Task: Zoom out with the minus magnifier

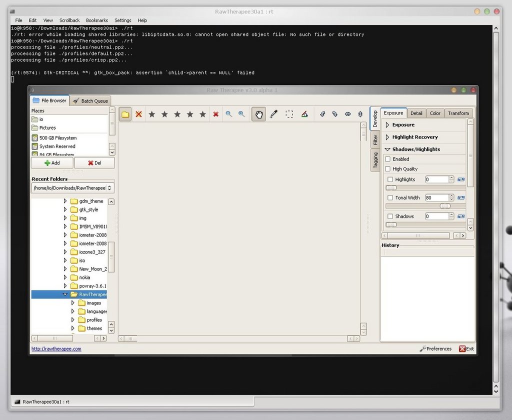Action: pos(228,114)
